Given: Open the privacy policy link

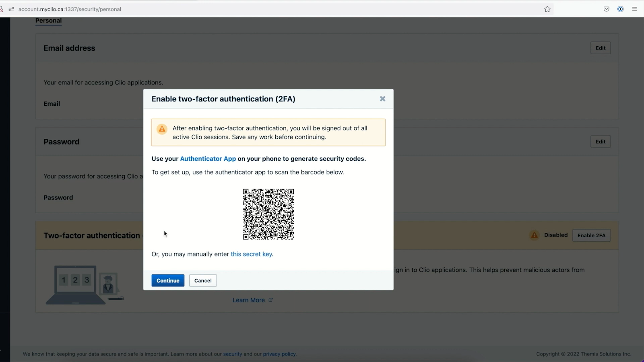Looking at the screenshot, I should click(x=279, y=354).
